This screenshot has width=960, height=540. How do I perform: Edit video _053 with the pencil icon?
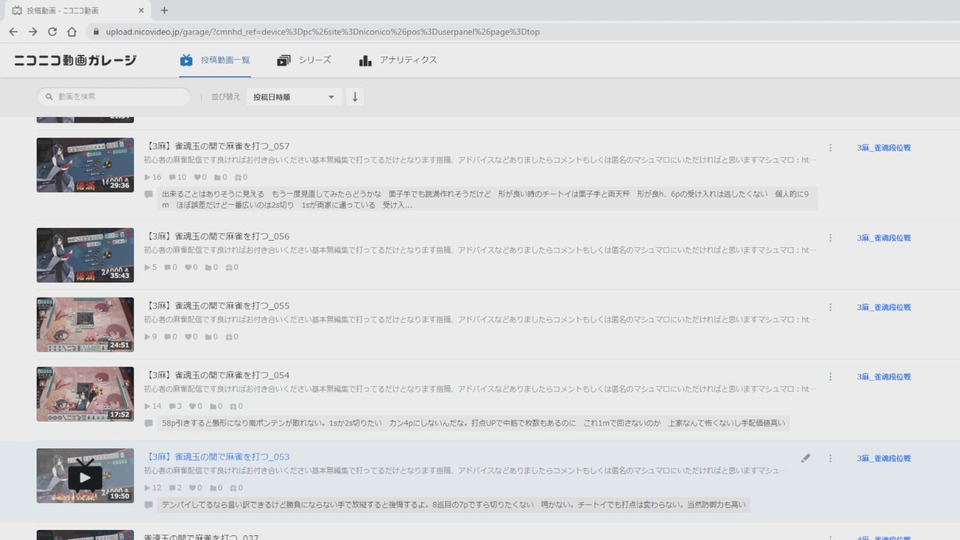pos(806,458)
